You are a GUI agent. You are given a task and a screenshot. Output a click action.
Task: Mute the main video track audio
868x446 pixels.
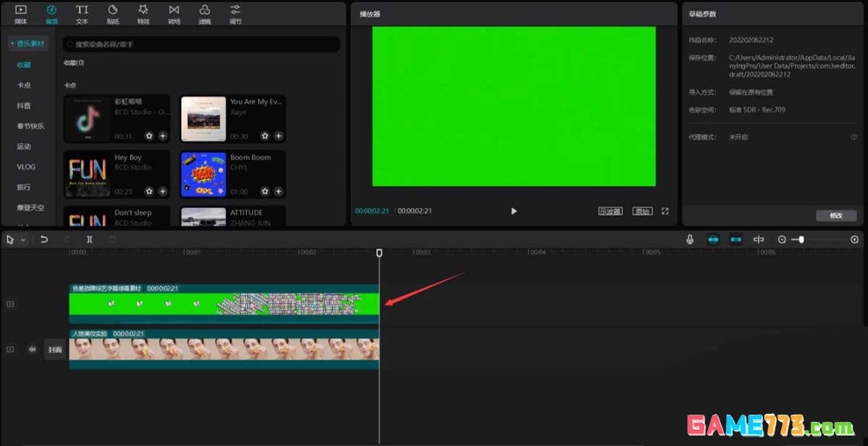33,350
